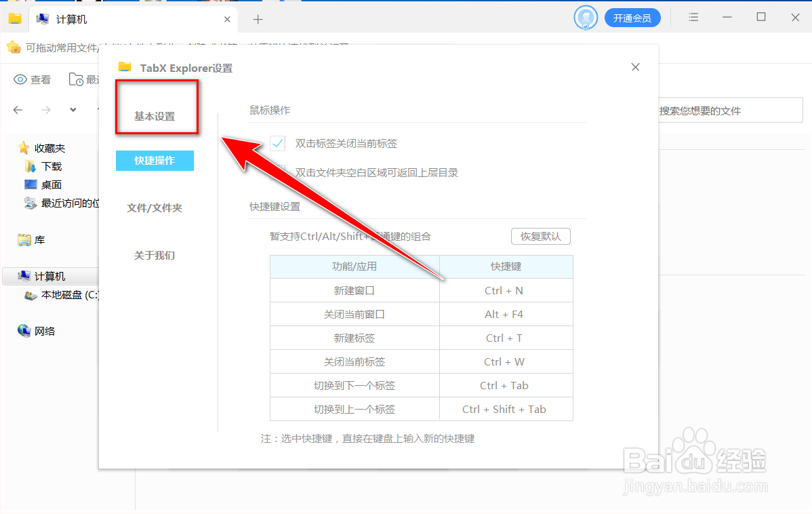This screenshot has height=514, width=812.
Task: Open the hamburger menu icon in title bar
Action: click(x=693, y=17)
